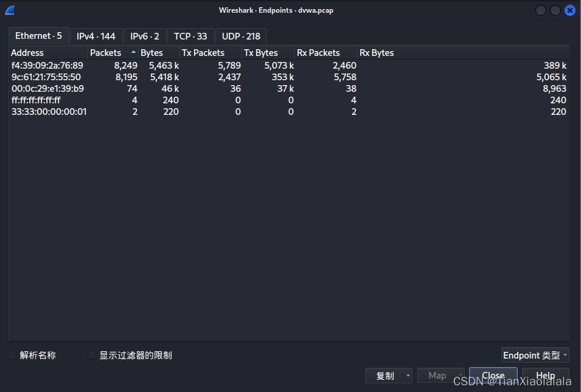Sort by the Tx Bytes column header
This screenshot has width=581, height=392.
268,52
